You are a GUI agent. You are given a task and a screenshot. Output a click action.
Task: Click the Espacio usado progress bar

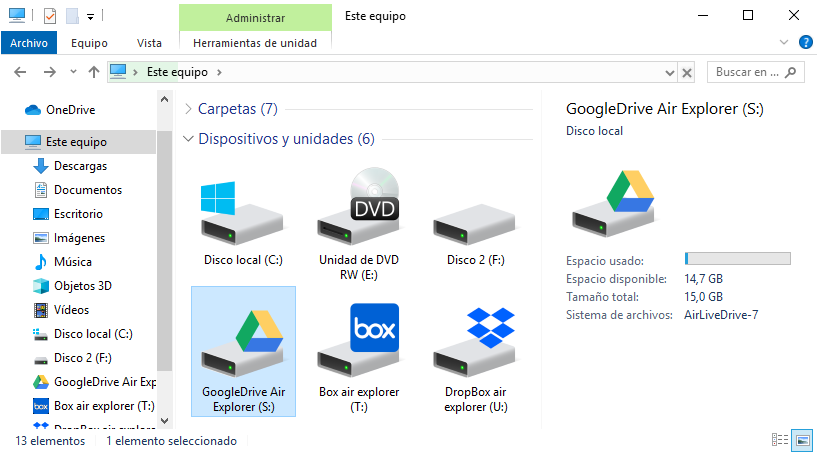(738, 259)
